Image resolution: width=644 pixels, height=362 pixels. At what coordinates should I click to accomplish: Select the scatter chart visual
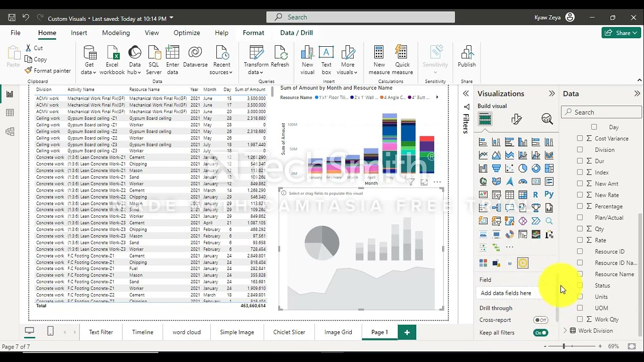coord(510,168)
